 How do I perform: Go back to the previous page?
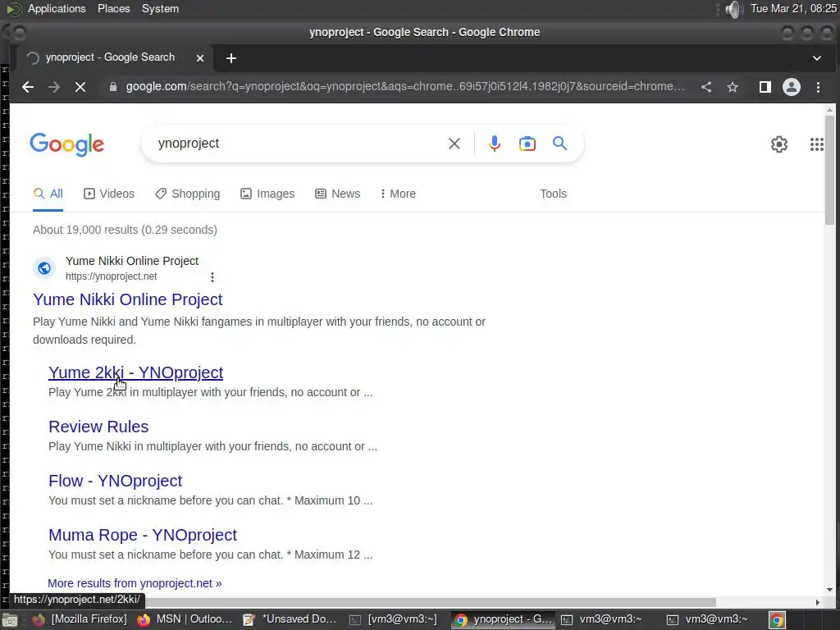[28, 87]
